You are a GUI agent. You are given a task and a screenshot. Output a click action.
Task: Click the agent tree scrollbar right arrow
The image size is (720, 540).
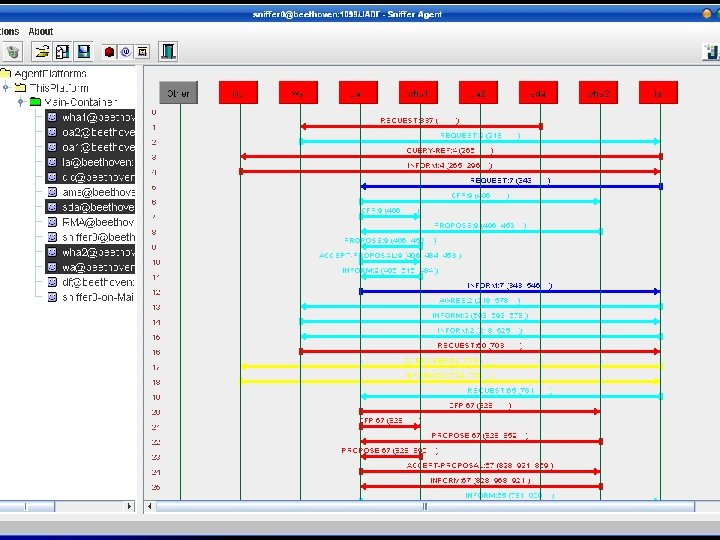tap(129, 506)
